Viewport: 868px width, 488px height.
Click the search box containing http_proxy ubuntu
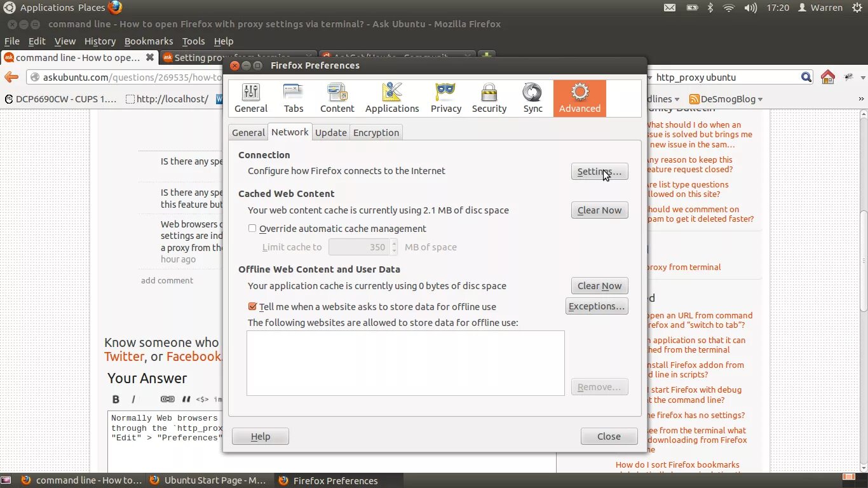(x=726, y=78)
